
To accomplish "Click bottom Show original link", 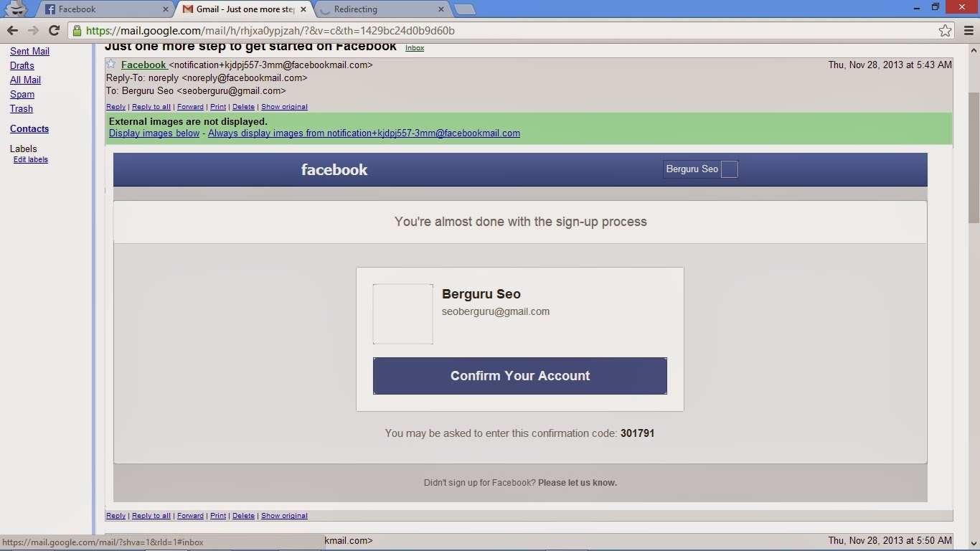I will click(x=284, y=515).
